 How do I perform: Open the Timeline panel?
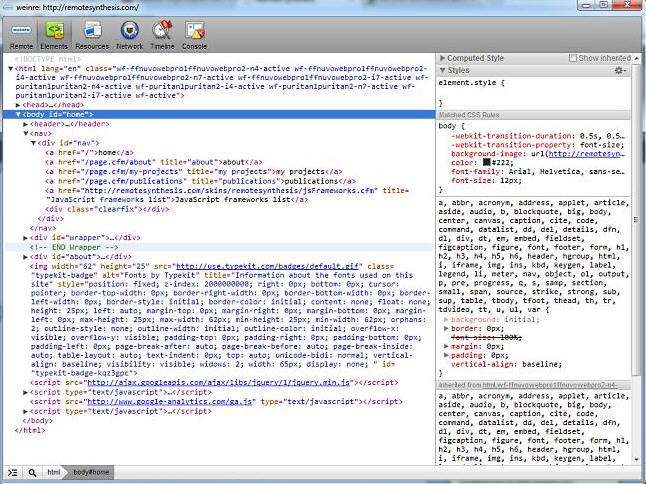coord(162,36)
